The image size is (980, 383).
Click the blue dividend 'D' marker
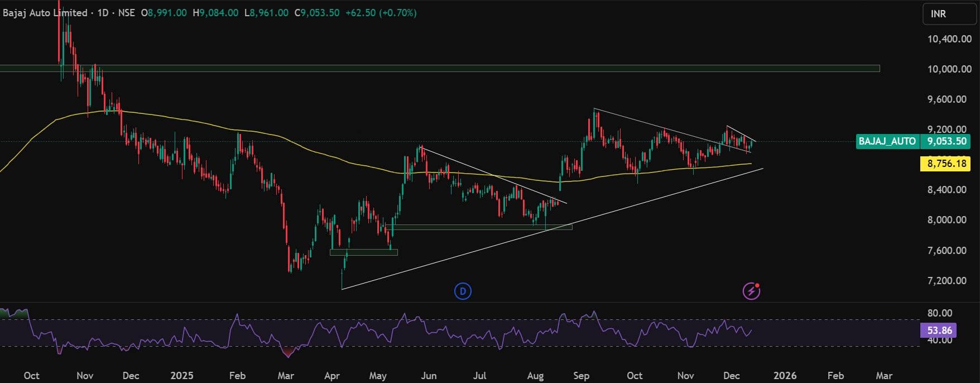tap(463, 291)
